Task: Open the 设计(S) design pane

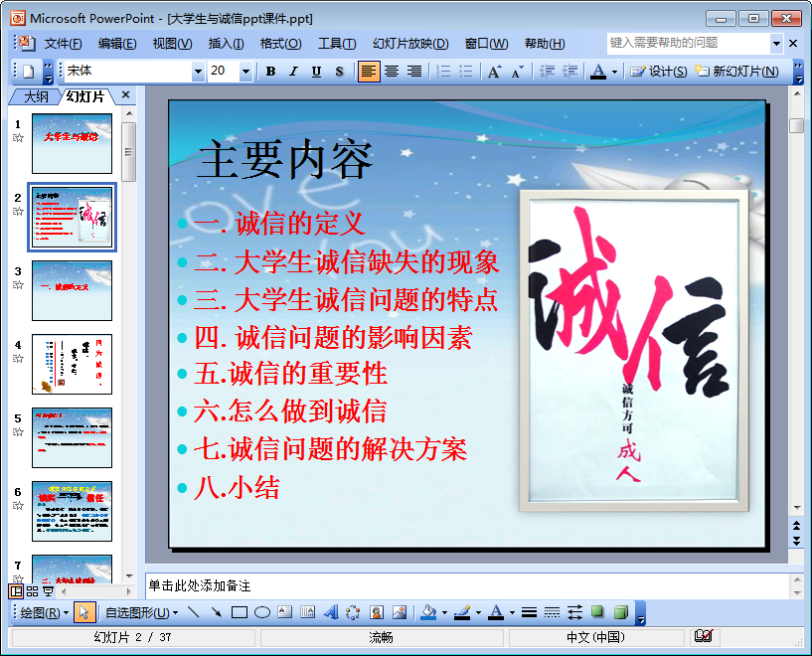Action: pos(659,72)
